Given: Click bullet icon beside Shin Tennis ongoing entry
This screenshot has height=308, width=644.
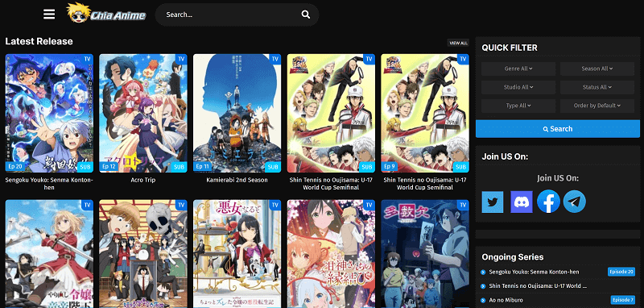Looking at the screenshot, I should [483, 285].
